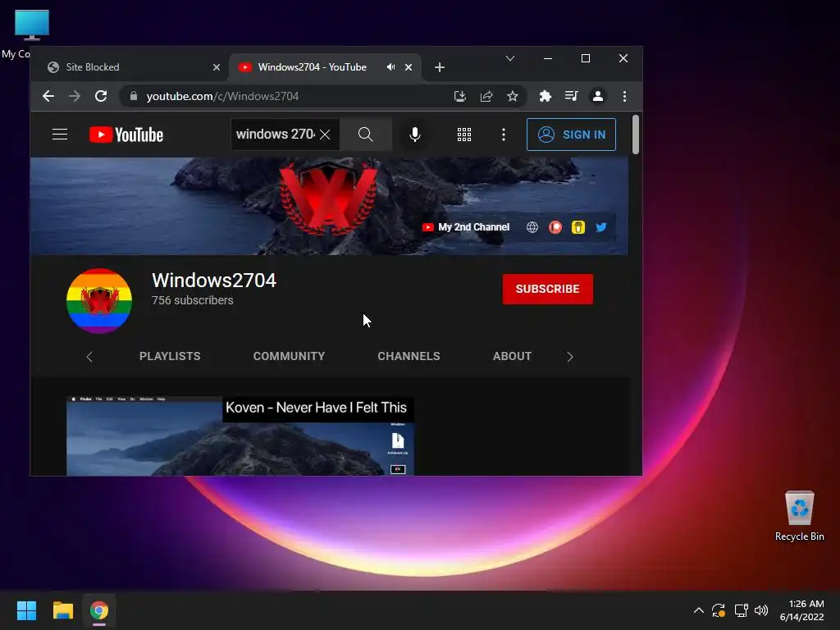
Task: Open the Patreon link on banner
Action: click(x=555, y=227)
